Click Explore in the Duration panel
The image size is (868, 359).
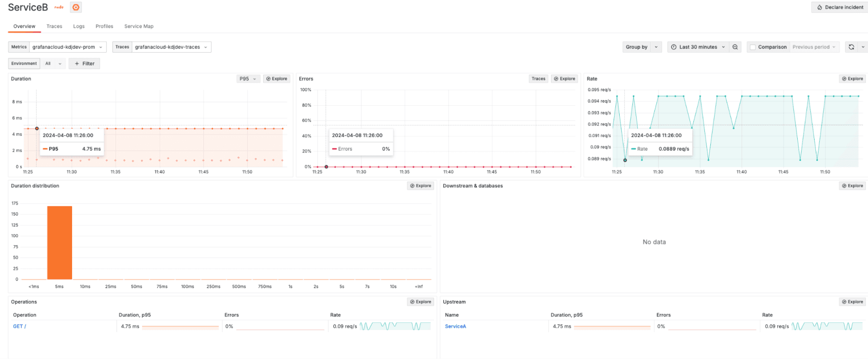[277, 79]
